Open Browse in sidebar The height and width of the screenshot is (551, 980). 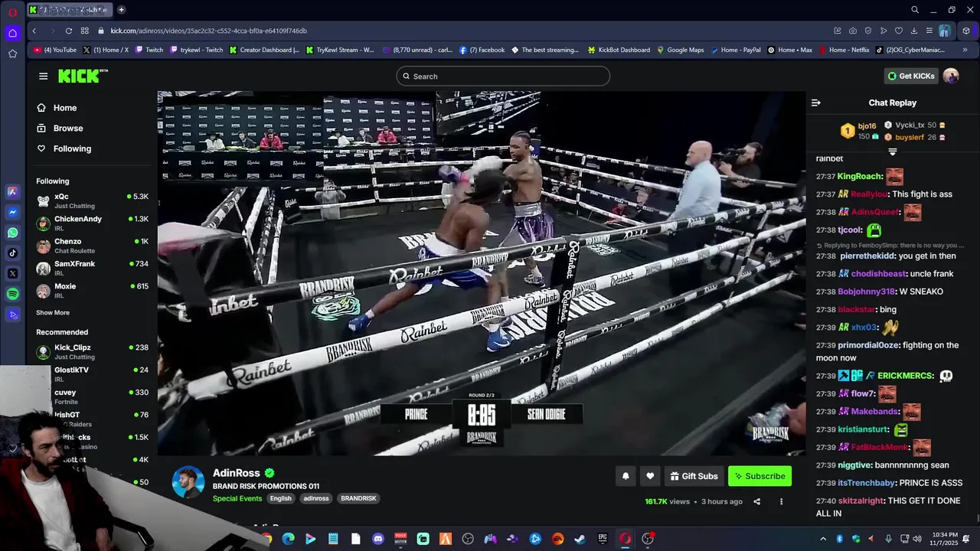click(x=60, y=129)
